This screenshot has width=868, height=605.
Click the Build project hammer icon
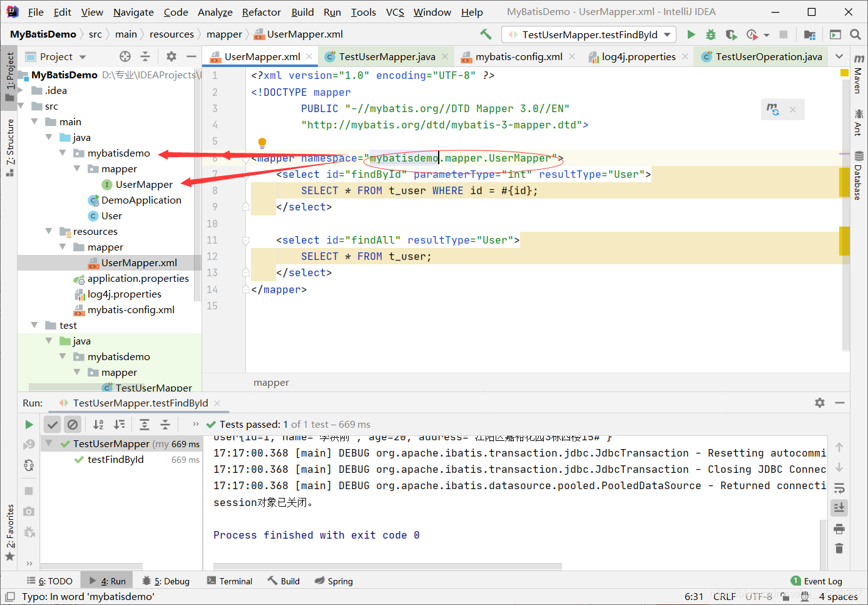[486, 34]
